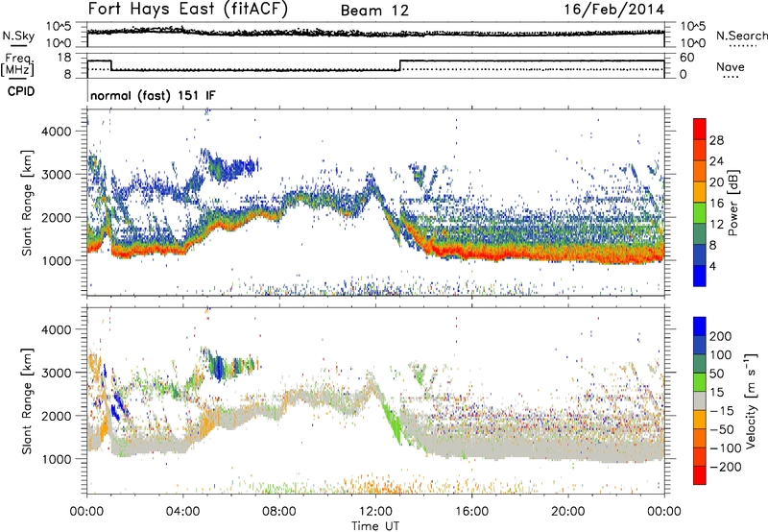Click the 'N.Sky' legend label
This screenshot has width=768, height=532.
pyautogui.click(x=18, y=36)
